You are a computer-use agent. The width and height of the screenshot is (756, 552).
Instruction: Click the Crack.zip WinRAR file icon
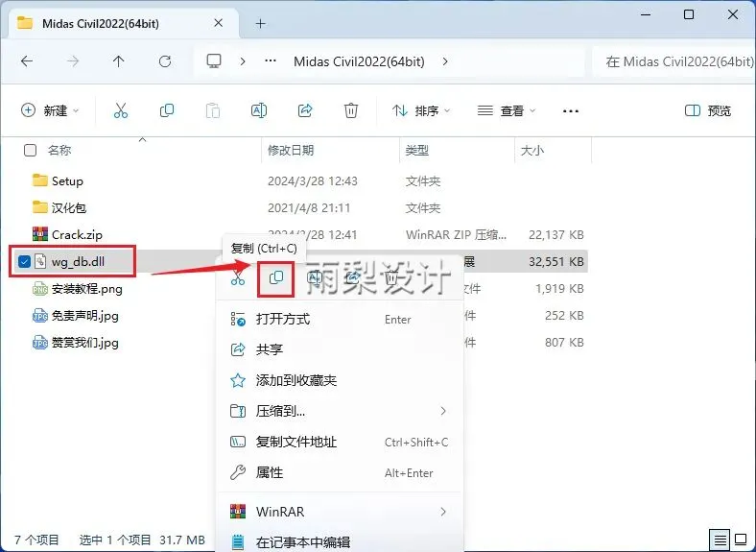(x=40, y=234)
